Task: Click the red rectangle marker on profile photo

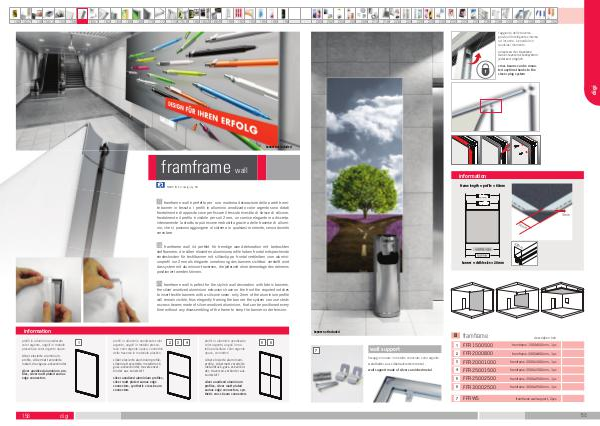Action: pos(491,106)
